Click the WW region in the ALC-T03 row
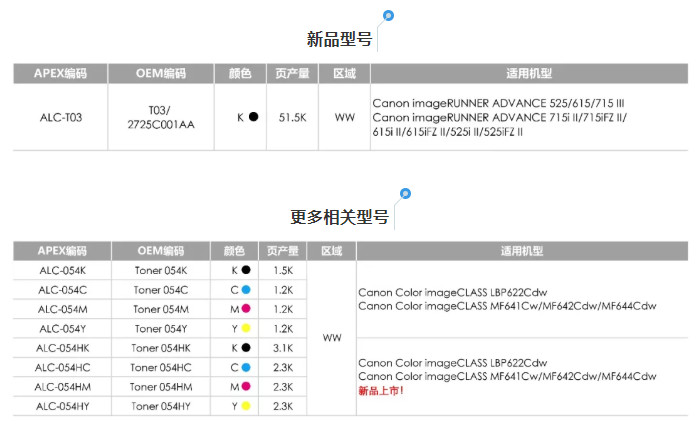Image resolution: width=697 pixels, height=430 pixels. click(x=344, y=117)
